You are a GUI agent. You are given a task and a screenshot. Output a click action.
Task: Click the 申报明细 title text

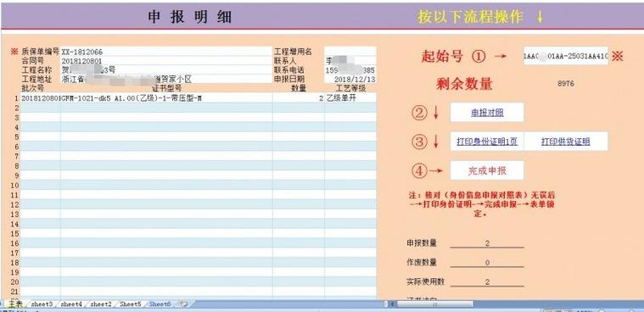[x=190, y=17]
